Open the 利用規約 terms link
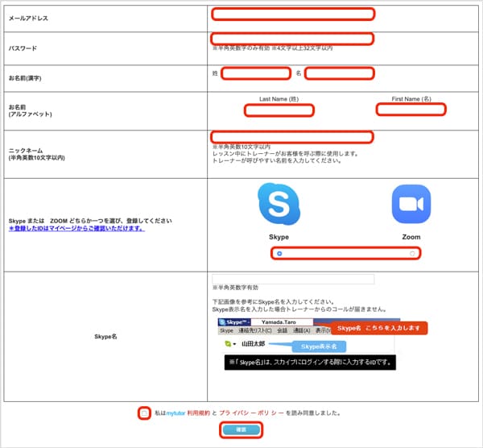The image size is (483, 448). click(x=197, y=413)
